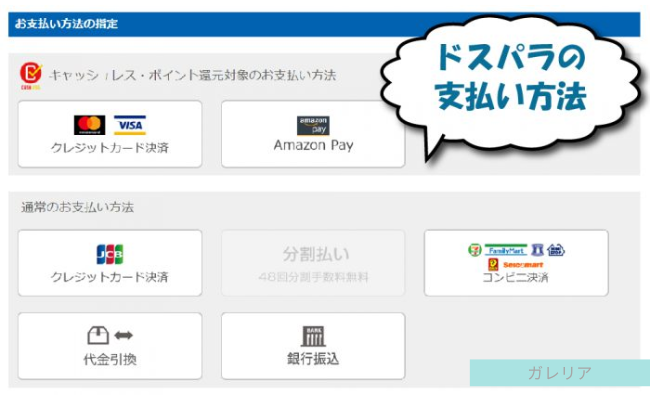Choose コンビニ決済 convenience store payment

point(516,263)
